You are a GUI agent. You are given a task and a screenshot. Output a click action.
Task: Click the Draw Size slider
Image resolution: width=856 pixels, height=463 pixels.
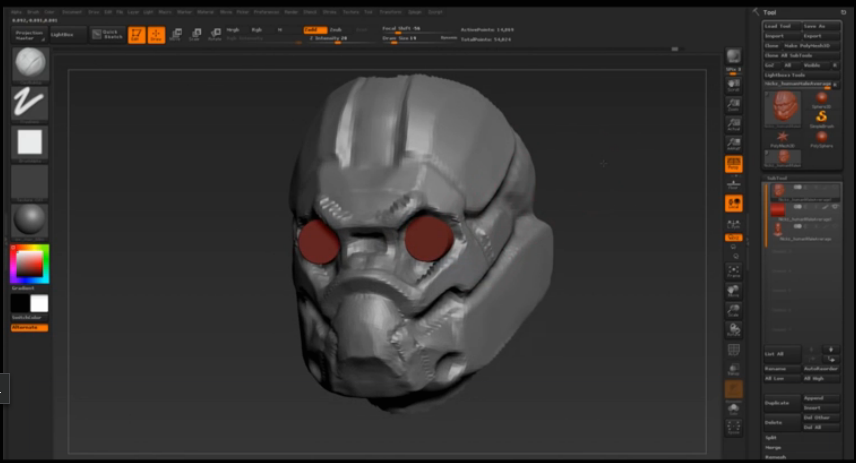[418, 39]
